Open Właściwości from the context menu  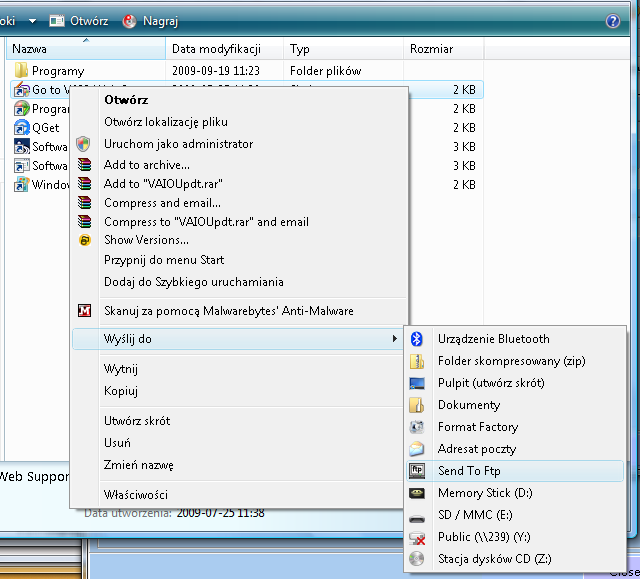tap(239, 495)
